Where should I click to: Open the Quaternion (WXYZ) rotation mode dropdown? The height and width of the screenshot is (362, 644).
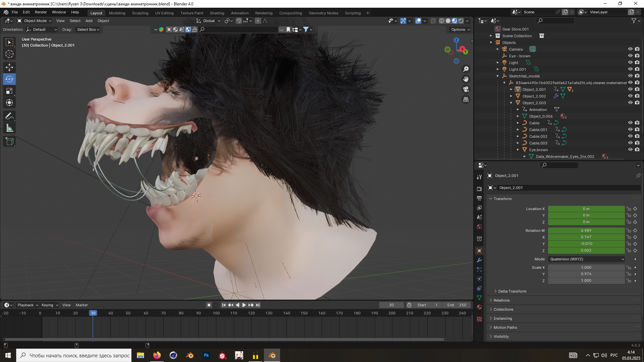(x=587, y=259)
